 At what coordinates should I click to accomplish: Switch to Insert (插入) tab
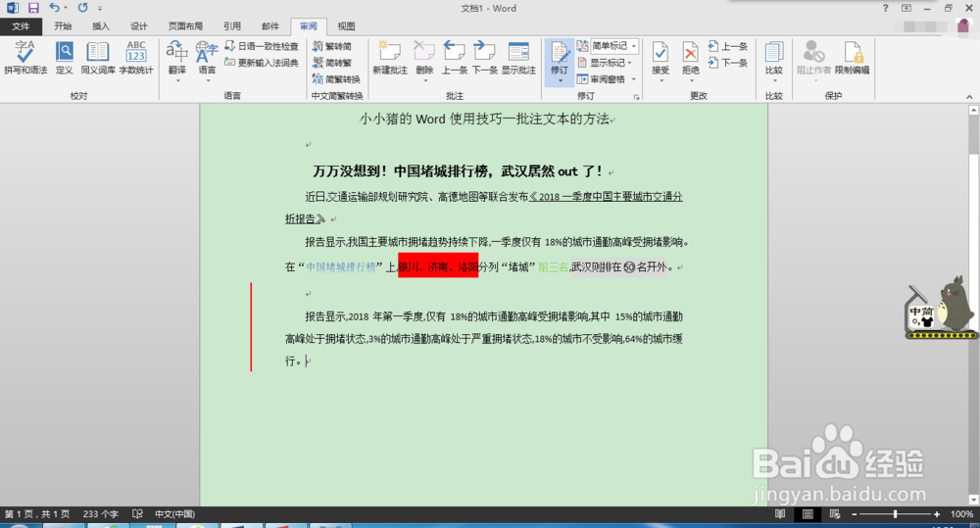coord(101,26)
